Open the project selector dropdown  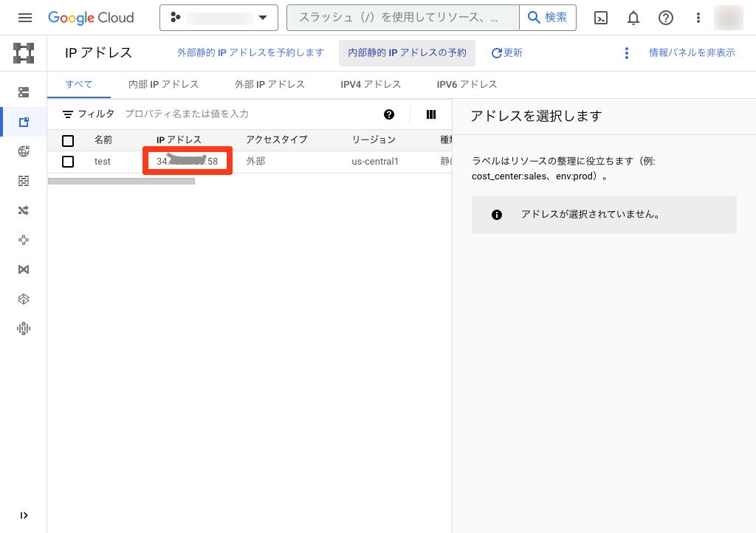pos(219,18)
